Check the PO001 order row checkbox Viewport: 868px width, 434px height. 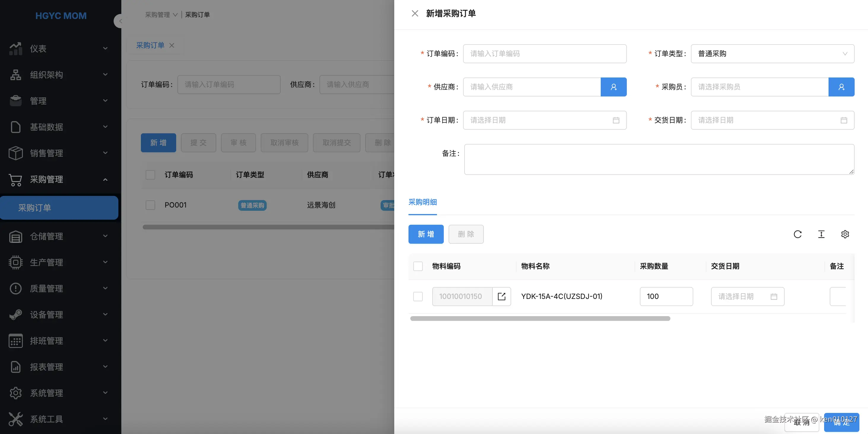150,205
